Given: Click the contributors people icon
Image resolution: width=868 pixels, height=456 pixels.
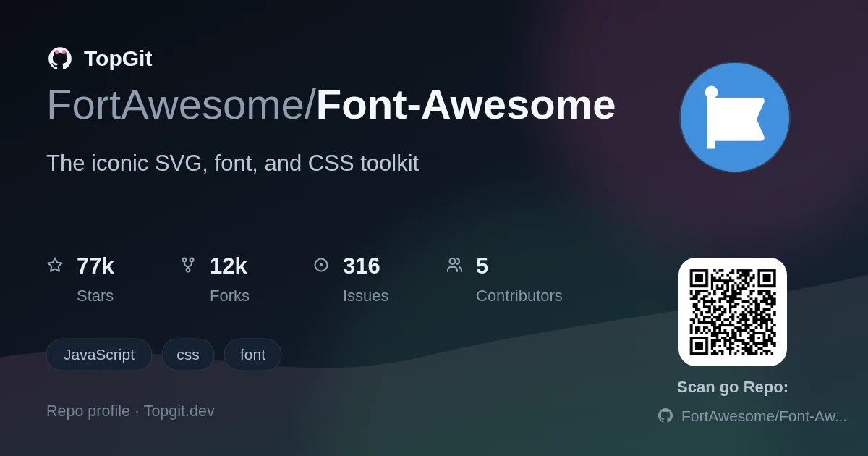Looking at the screenshot, I should [x=454, y=265].
